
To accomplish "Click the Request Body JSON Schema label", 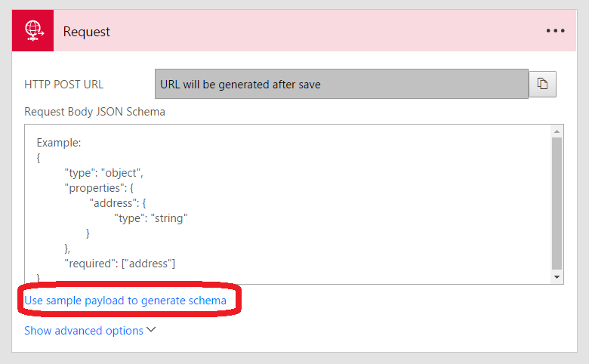I will pos(94,112).
